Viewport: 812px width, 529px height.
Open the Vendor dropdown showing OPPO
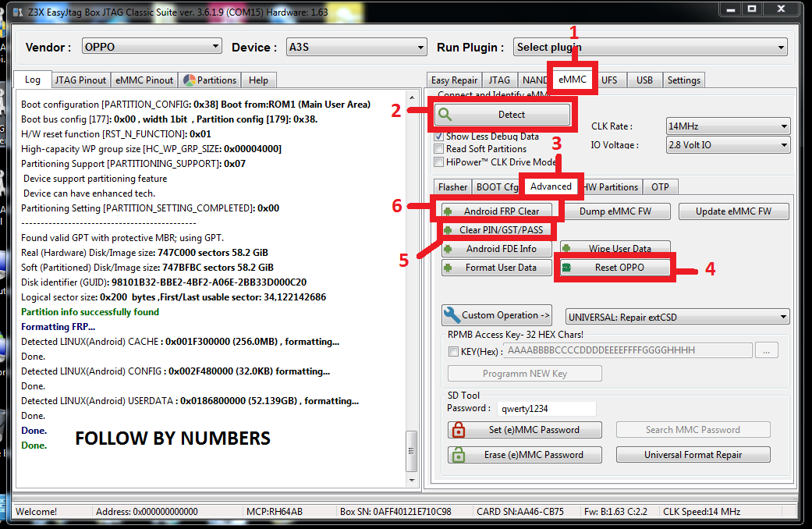tap(152, 47)
